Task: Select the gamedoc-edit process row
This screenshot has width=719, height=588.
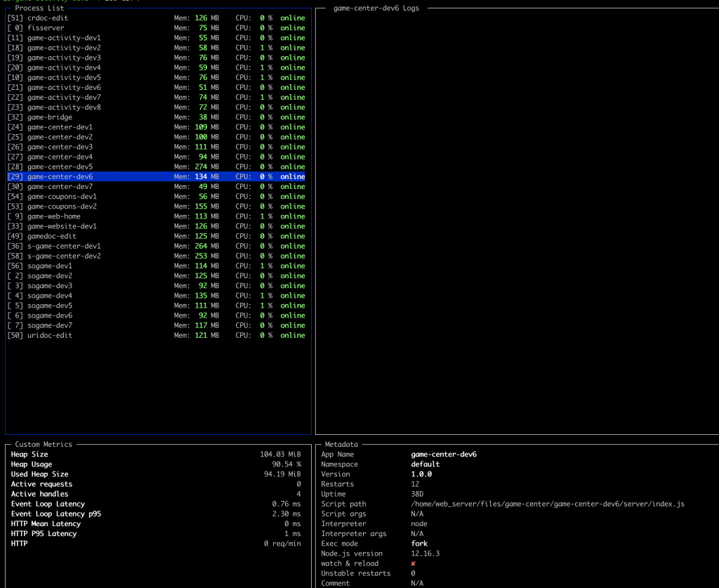Action: [156, 236]
